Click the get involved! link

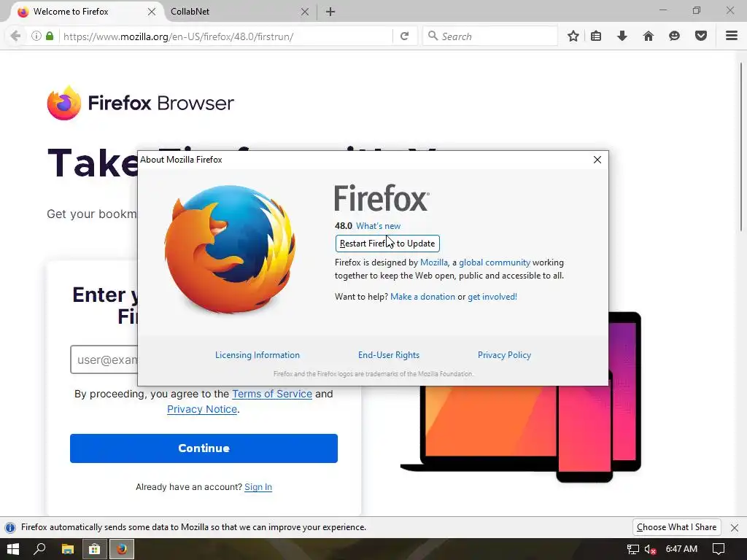coord(492,297)
